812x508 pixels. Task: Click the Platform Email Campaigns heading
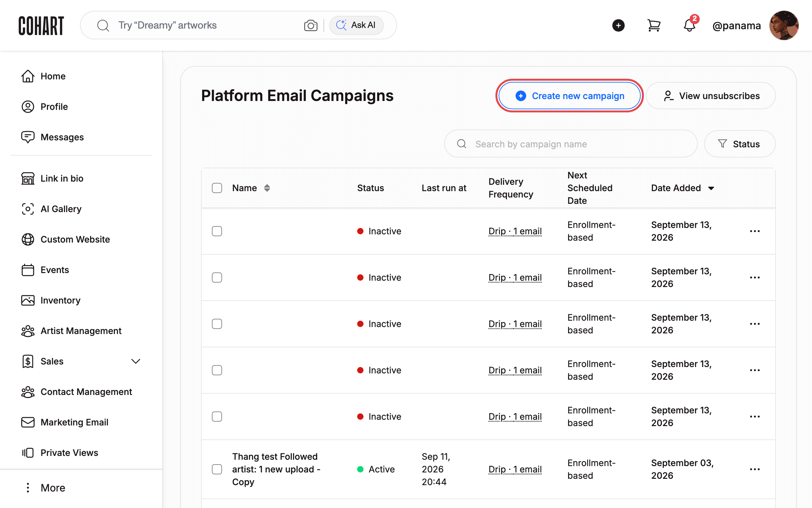point(297,96)
